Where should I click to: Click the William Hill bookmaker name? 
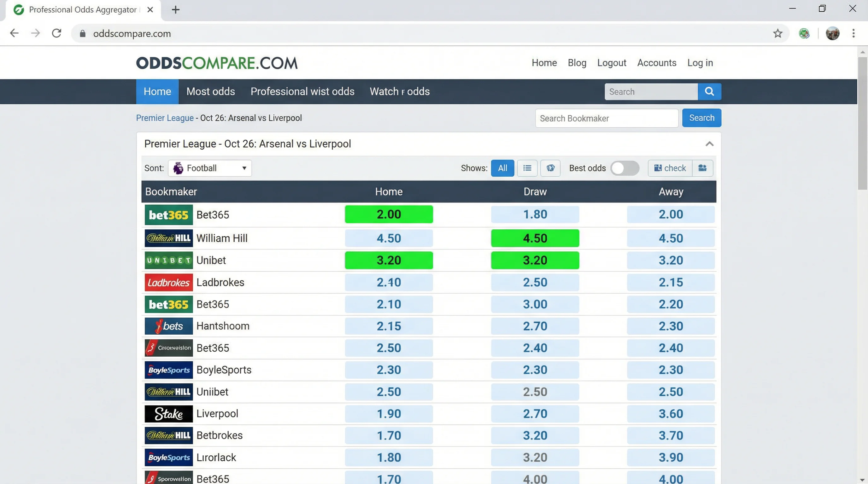[222, 238]
